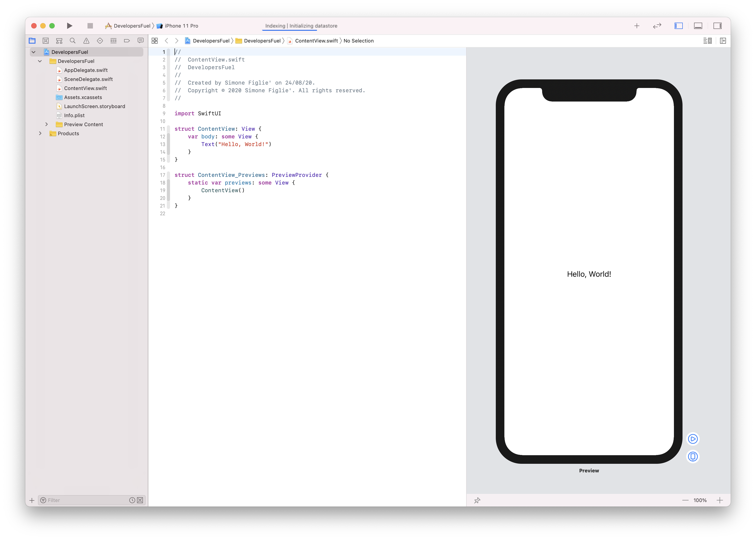Open the Library with the plus button
This screenshot has height=540, width=756.
tap(637, 26)
